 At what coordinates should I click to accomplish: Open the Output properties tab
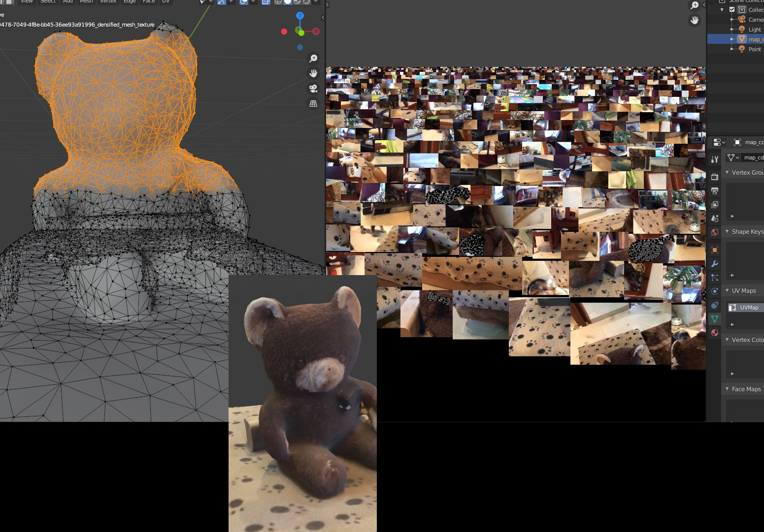(715, 190)
